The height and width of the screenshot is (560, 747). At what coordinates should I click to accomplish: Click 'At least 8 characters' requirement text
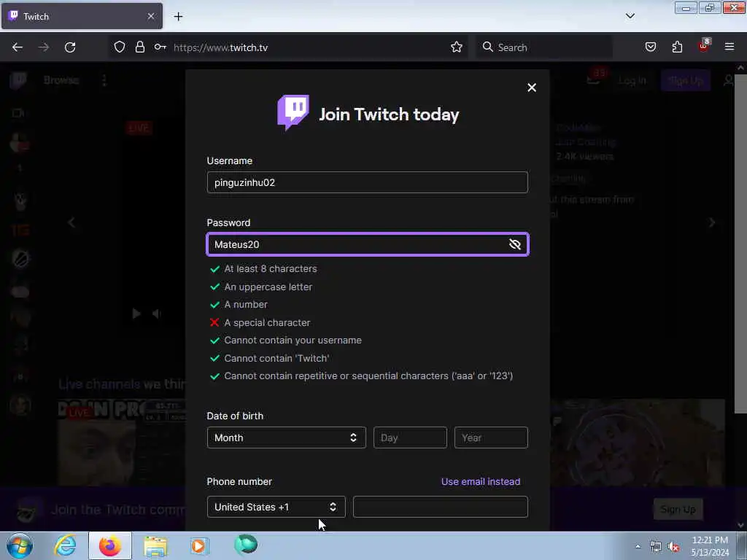[270, 269]
